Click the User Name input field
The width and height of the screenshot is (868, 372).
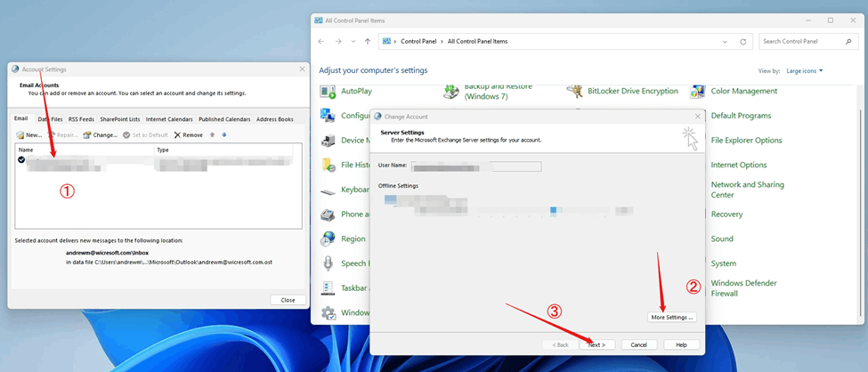(x=476, y=166)
